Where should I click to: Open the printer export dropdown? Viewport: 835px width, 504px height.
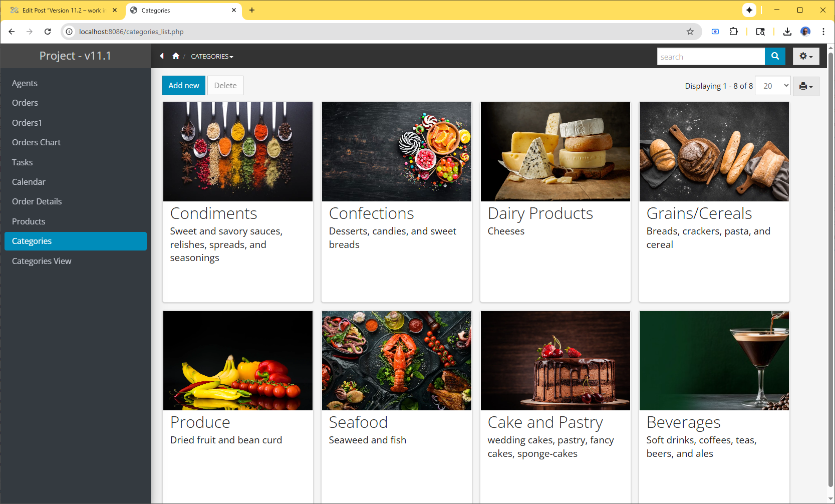805,86
